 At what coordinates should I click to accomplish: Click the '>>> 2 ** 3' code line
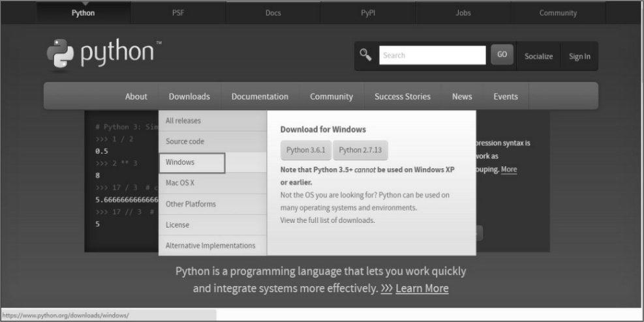click(x=116, y=163)
